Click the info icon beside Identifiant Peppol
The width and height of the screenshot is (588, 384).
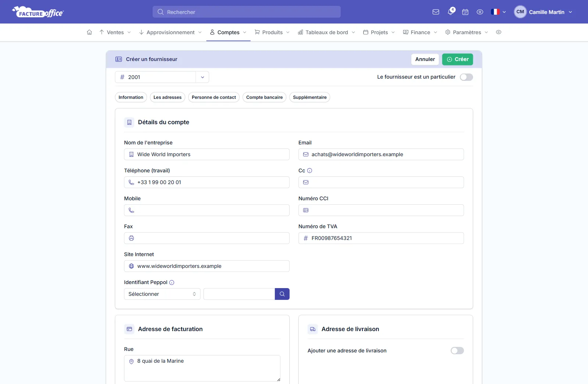point(172,283)
